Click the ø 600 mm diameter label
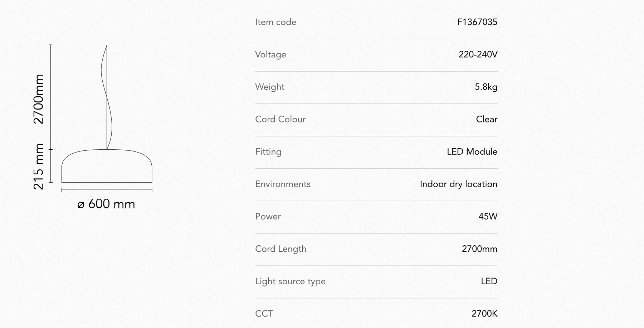The width and height of the screenshot is (644, 328). pos(106,204)
